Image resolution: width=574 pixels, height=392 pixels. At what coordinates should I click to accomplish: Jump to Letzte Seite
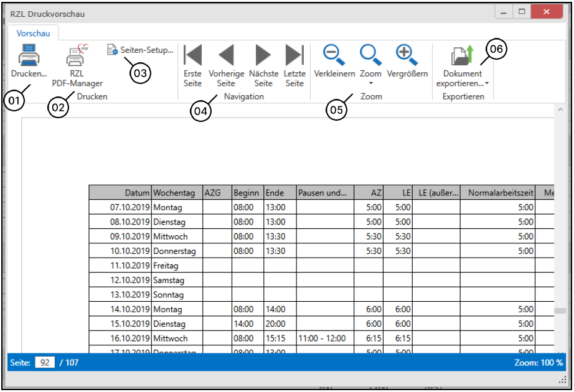[x=294, y=55]
